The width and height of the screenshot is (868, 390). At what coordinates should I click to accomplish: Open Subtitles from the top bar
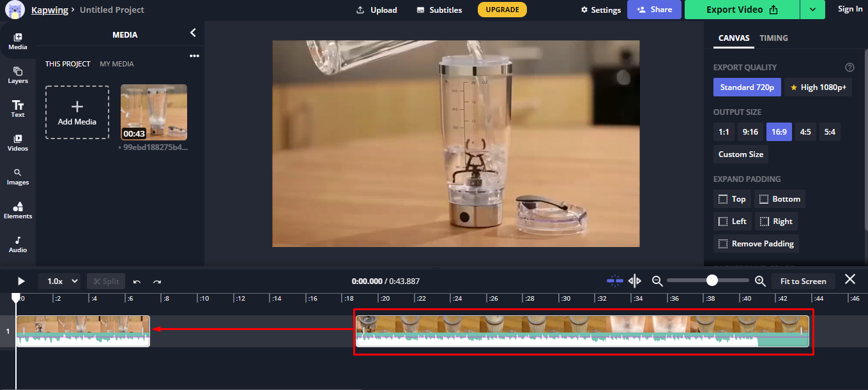(x=439, y=10)
